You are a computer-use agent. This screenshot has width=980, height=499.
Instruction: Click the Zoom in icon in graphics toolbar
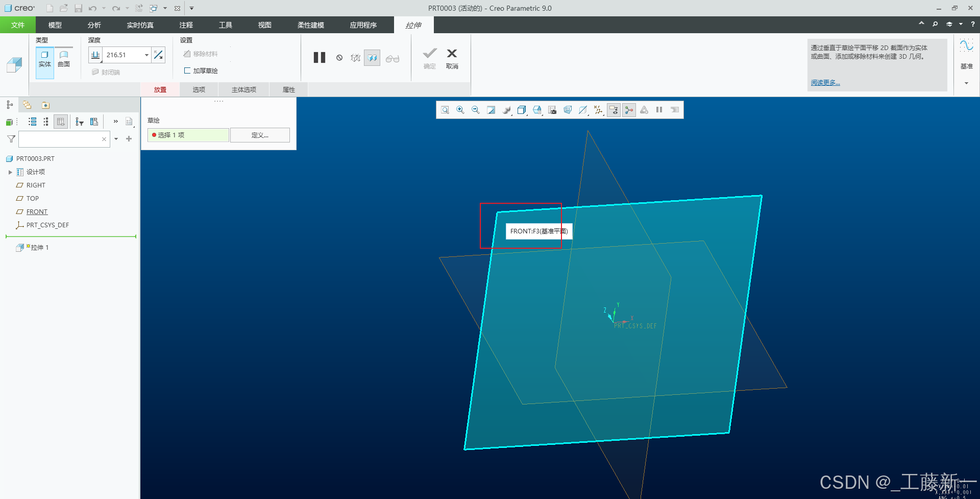[x=460, y=110]
